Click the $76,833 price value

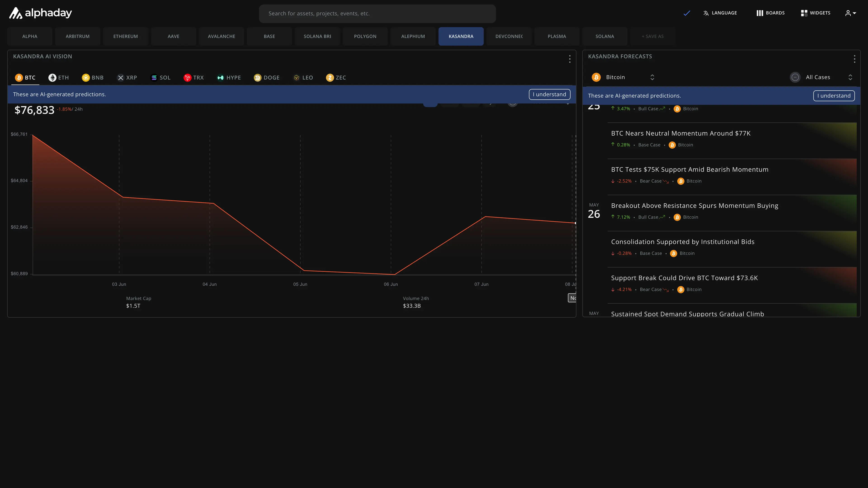[34, 110]
